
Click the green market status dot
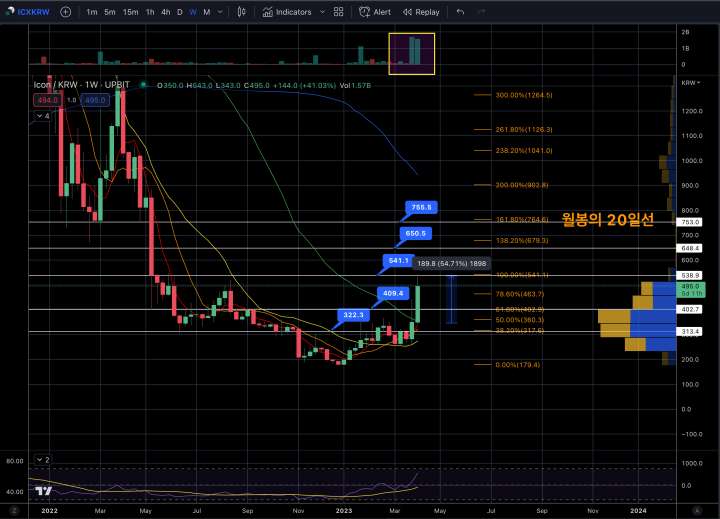(x=143, y=85)
